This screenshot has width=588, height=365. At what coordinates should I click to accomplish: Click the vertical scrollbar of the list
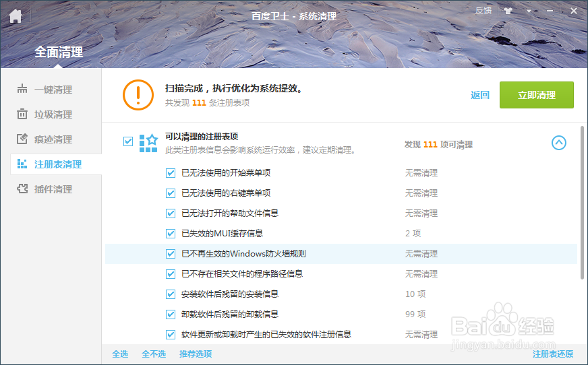[582, 203]
